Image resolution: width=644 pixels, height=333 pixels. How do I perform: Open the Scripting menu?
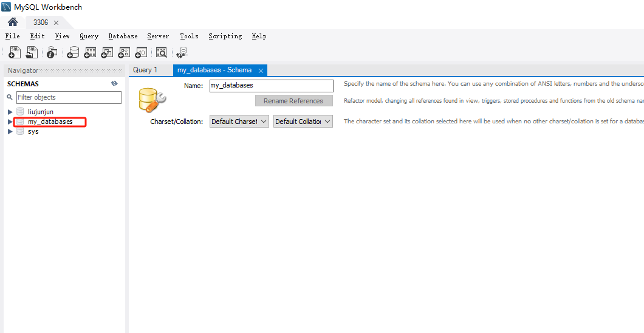click(225, 36)
